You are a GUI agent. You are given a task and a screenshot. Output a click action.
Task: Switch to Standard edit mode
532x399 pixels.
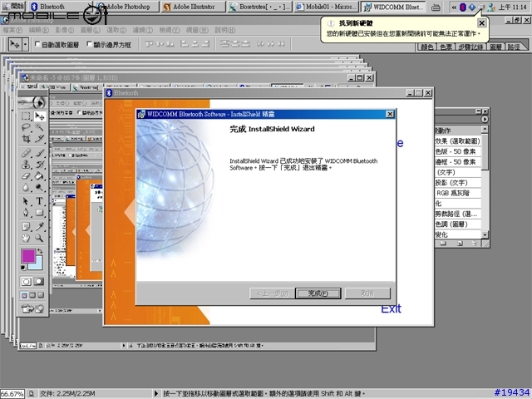point(26,282)
